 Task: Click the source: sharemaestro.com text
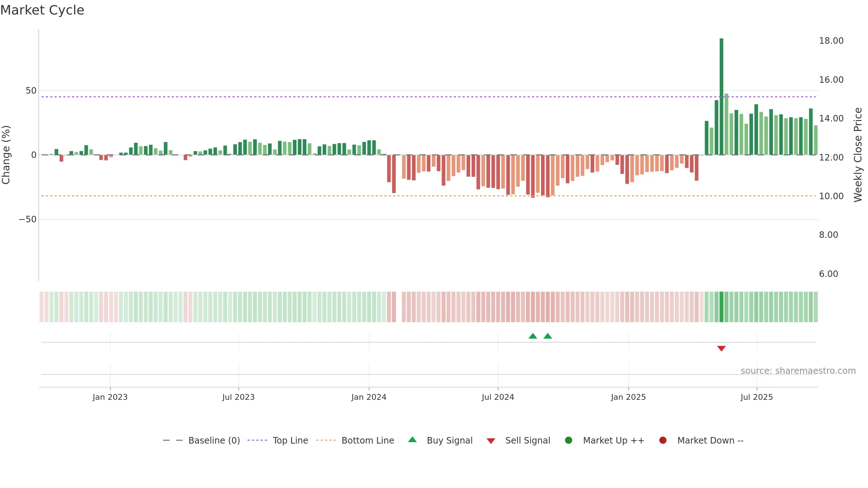click(798, 371)
